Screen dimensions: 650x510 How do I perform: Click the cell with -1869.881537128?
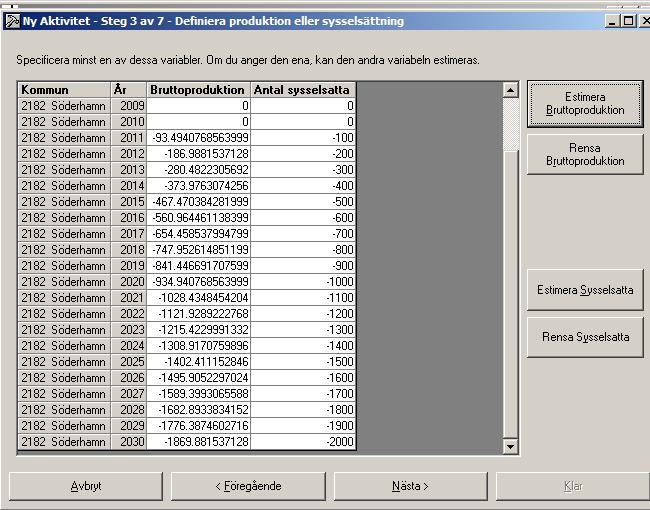199,442
